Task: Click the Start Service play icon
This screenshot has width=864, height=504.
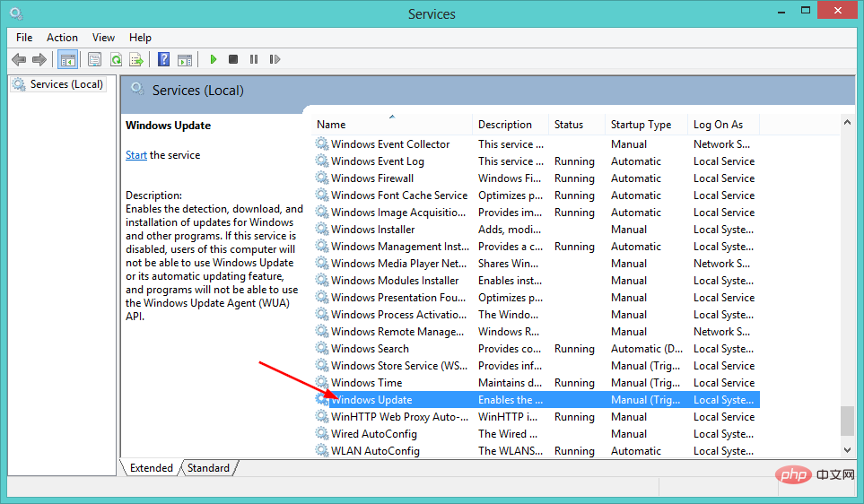Action: (214, 60)
